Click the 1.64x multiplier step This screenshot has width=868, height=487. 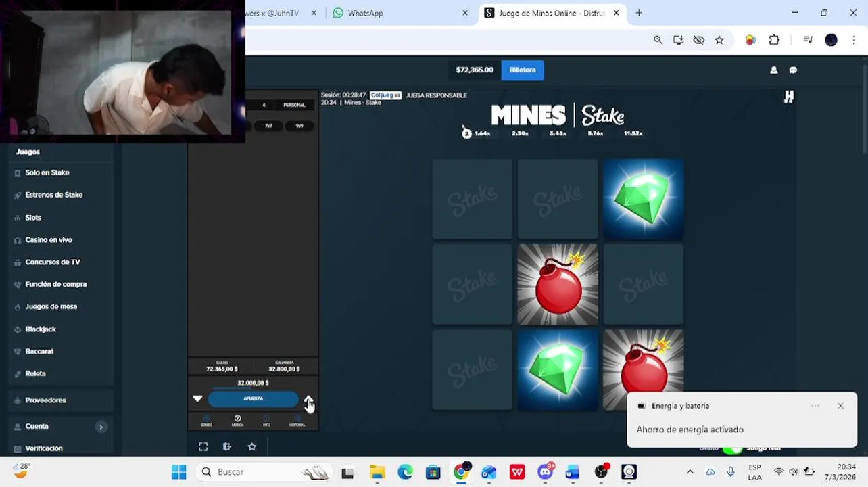(482, 134)
